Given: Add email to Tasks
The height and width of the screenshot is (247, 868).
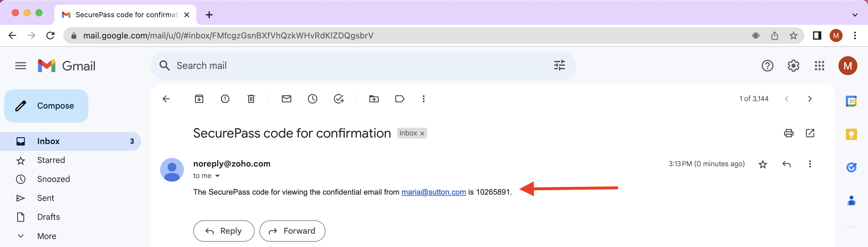Looking at the screenshot, I should 339,99.
